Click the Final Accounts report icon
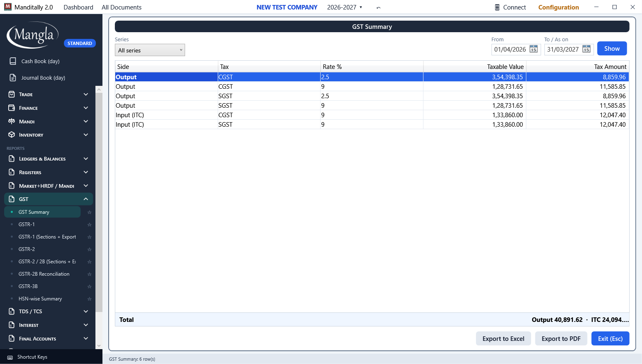The image size is (642, 364). point(12,339)
